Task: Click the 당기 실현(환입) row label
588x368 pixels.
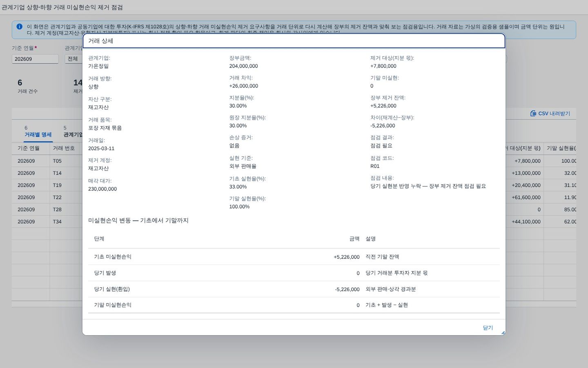Action: pos(112,289)
